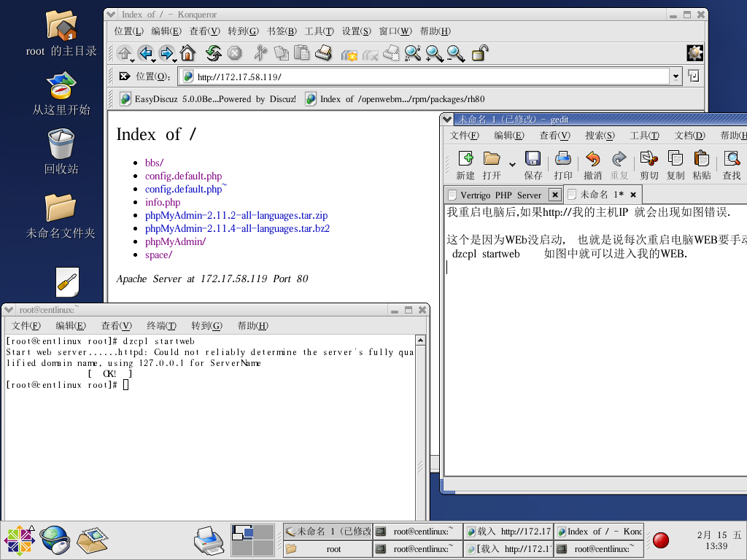The width and height of the screenshot is (747, 560).
Task: Clear the Konqueror location field using the left icon
Action: [125, 77]
